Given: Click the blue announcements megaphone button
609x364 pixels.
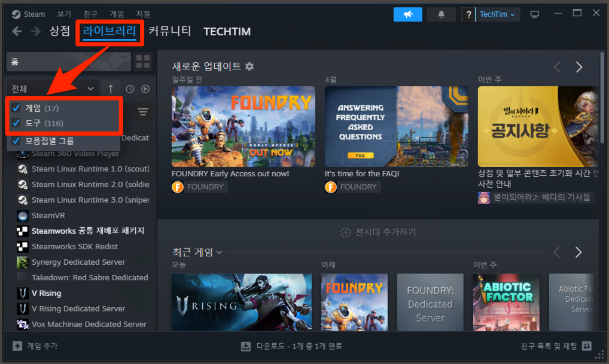Looking at the screenshot, I should tap(408, 14).
